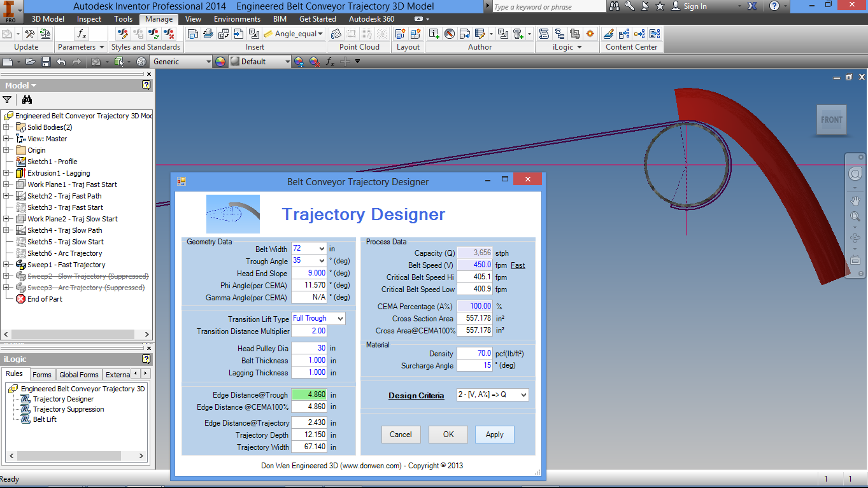Create a new file with the New icon
Image resolution: width=868 pixels, height=488 pixels.
[8, 62]
